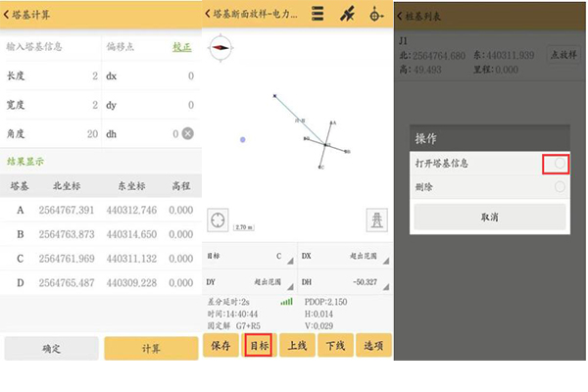The height and width of the screenshot is (392, 588).
Task: Center map with circular target icon
Action: [x=218, y=216]
